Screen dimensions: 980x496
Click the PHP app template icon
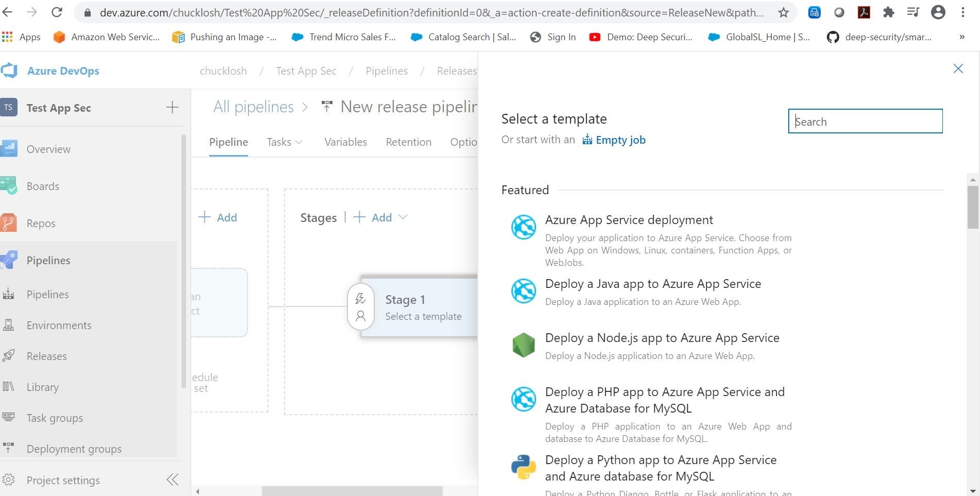coord(523,399)
